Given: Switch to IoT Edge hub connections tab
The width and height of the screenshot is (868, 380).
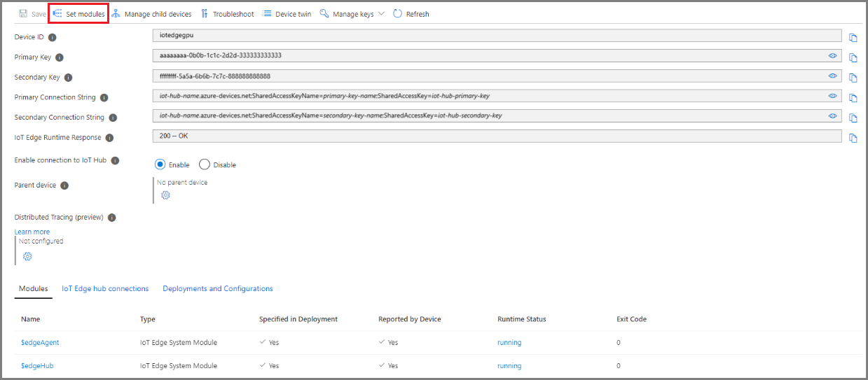Looking at the screenshot, I should tap(105, 288).
